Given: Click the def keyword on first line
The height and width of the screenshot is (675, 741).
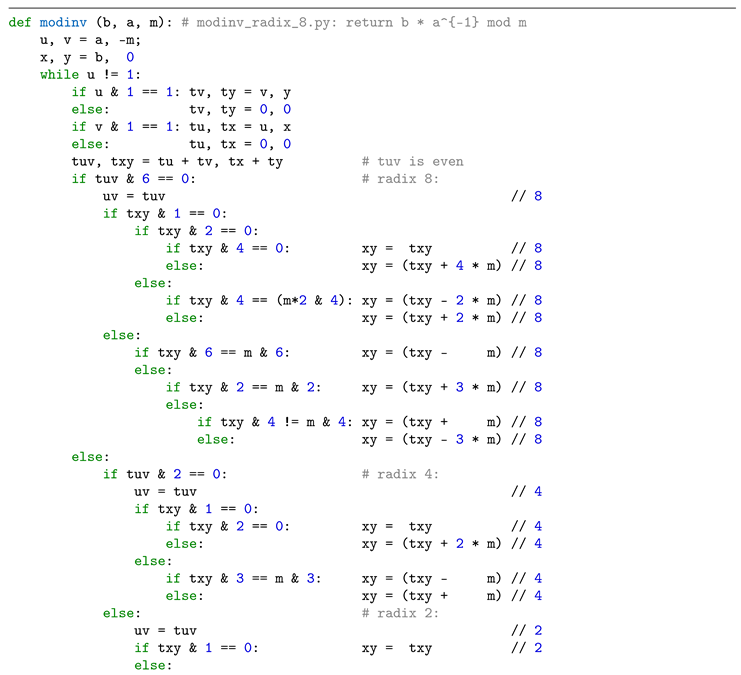Looking at the screenshot, I should click(20, 22).
